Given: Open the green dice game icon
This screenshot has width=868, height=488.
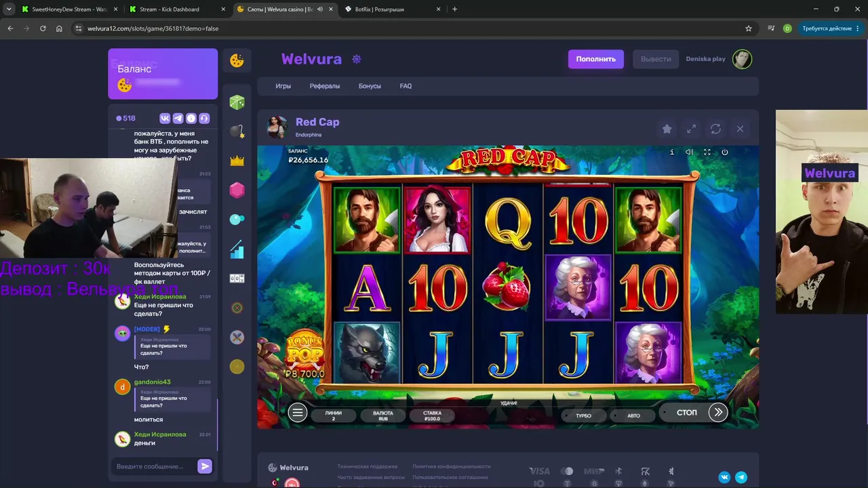Looking at the screenshot, I should [x=237, y=102].
